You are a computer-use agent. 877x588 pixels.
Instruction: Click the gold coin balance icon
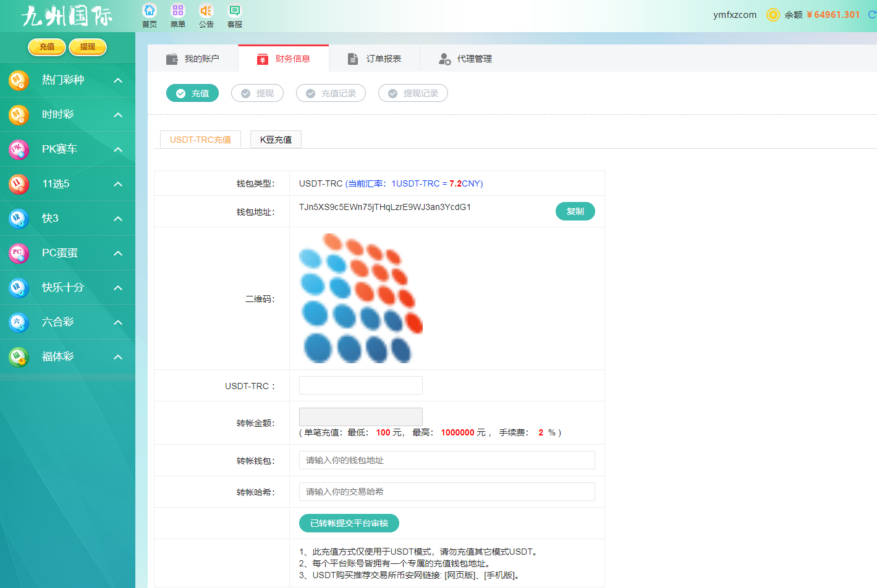773,15
